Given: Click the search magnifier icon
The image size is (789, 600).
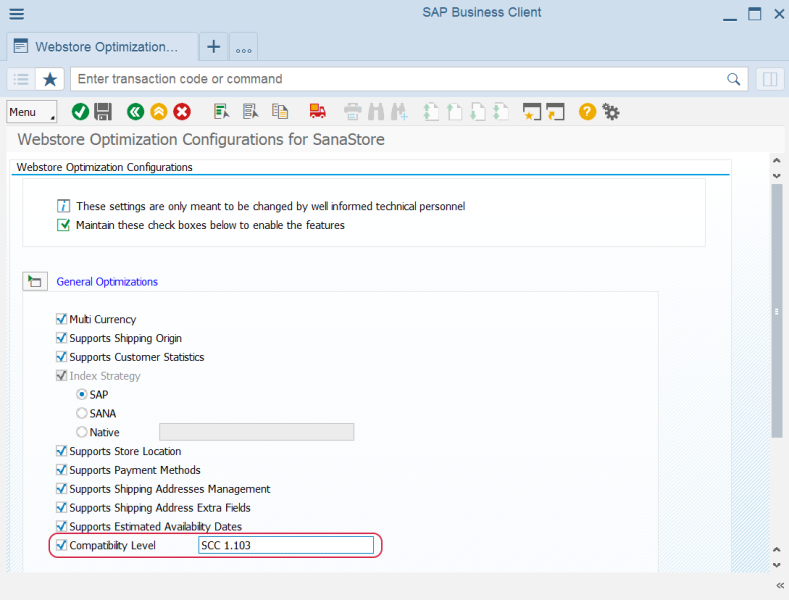Looking at the screenshot, I should click(734, 79).
